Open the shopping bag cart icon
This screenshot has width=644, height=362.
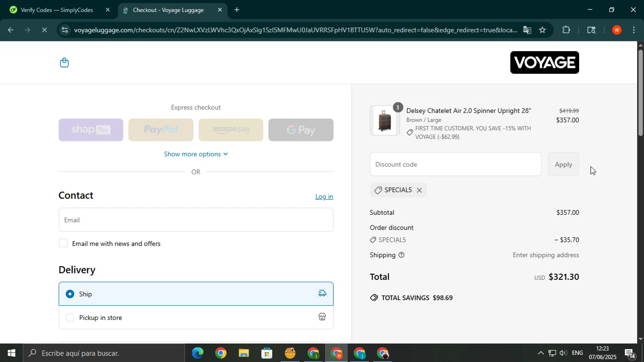pyautogui.click(x=64, y=63)
